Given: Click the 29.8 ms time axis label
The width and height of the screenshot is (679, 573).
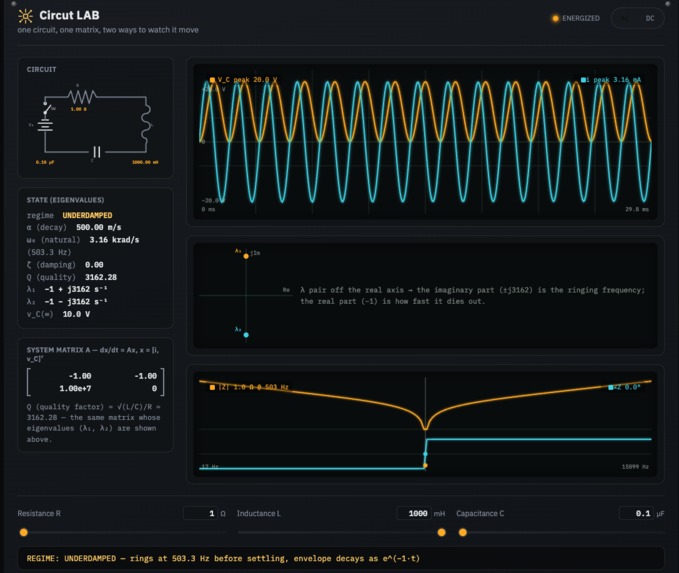Looking at the screenshot, I should (637, 209).
